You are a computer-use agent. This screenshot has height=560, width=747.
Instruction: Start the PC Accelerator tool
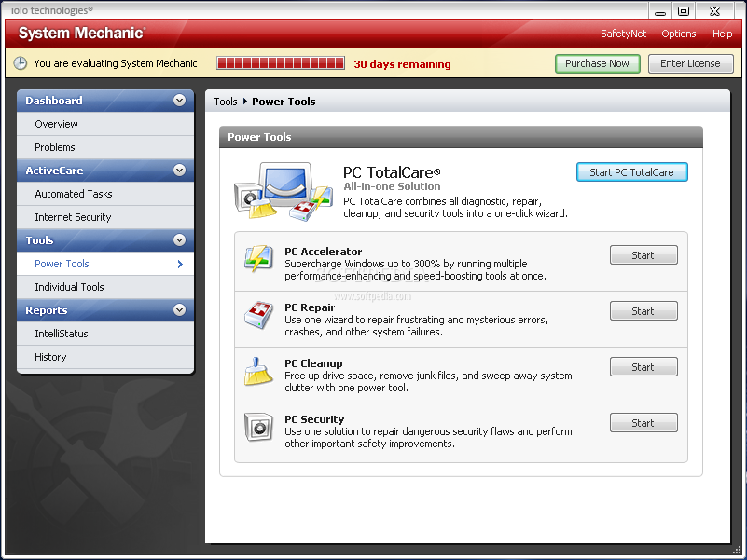pyautogui.click(x=643, y=255)
